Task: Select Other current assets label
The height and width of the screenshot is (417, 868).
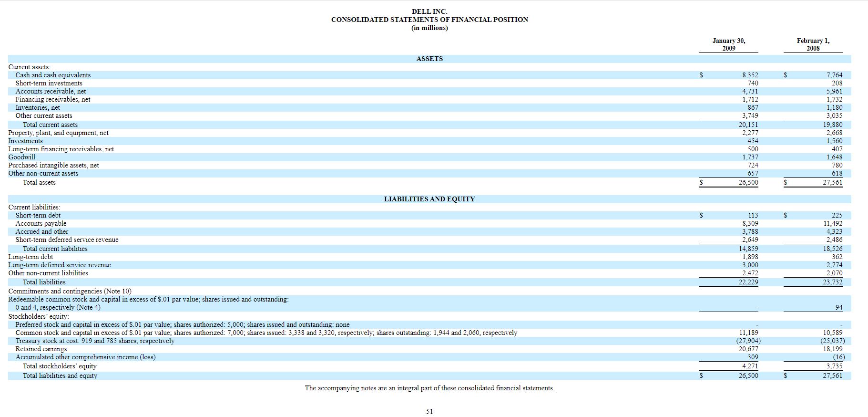Action: [x=44, y=115]
